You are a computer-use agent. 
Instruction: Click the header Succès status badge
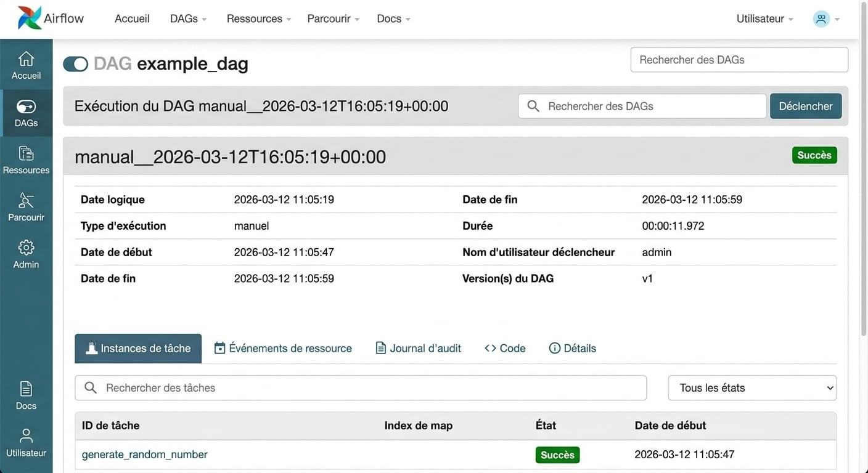pyautogui.click(x=814, y=155)
